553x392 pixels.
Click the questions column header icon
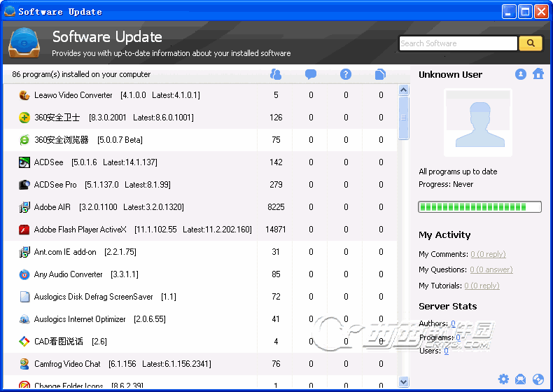coord(345,74)
